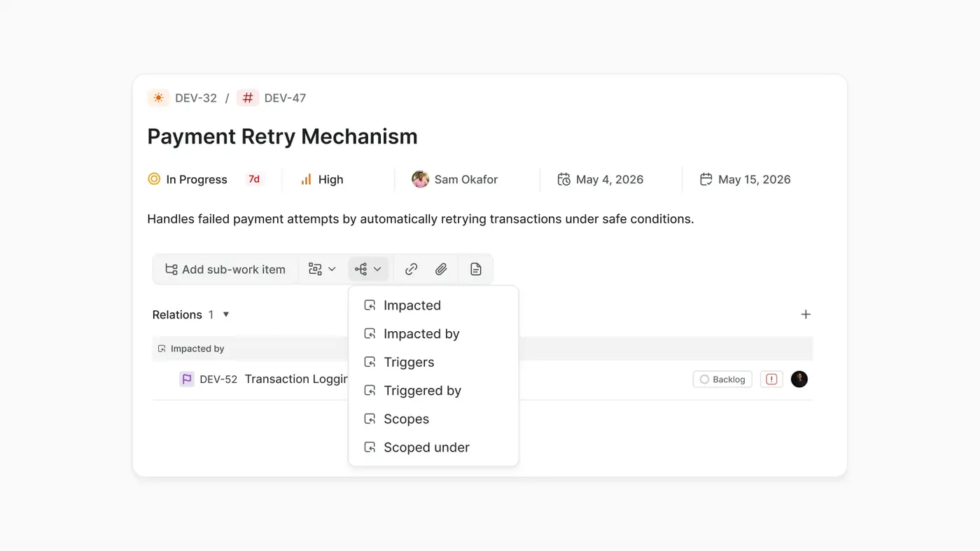Select the Scopes relation option
Image resolution: width=980 pixels, height=551 pixels.
(433, 419)
